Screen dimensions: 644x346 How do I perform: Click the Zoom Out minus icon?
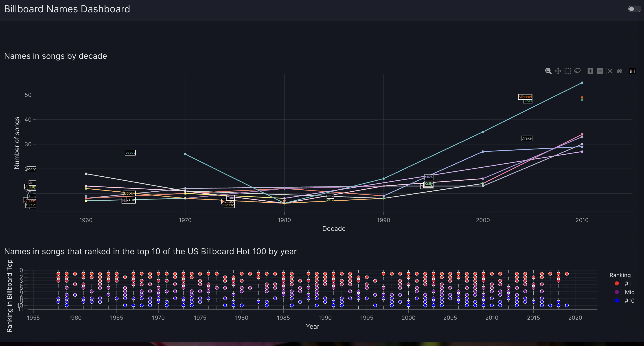point(600,71)
